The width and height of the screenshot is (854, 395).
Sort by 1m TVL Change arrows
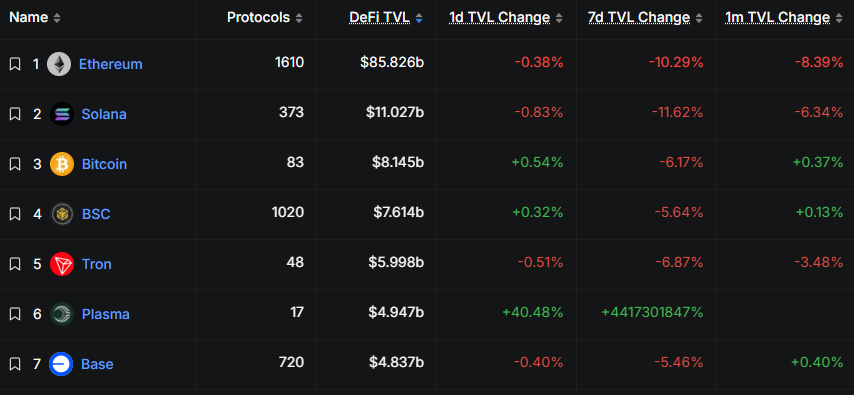coord(838,18)
